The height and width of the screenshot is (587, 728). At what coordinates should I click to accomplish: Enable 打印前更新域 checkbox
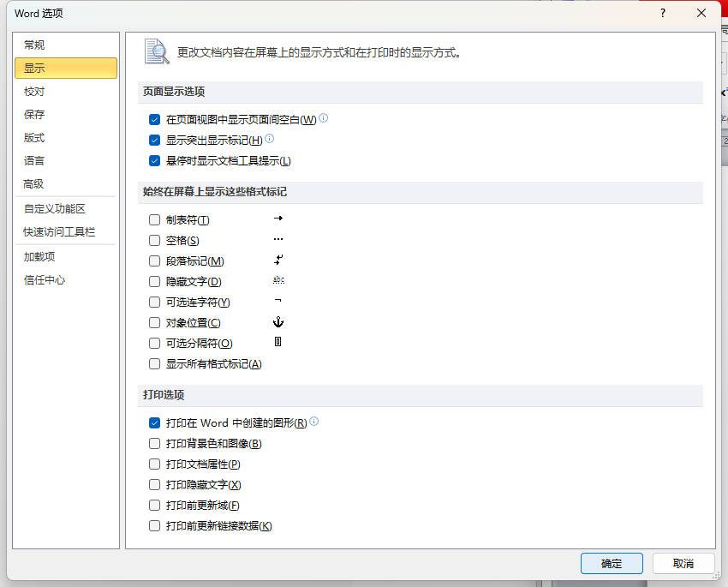click(155, 506)
